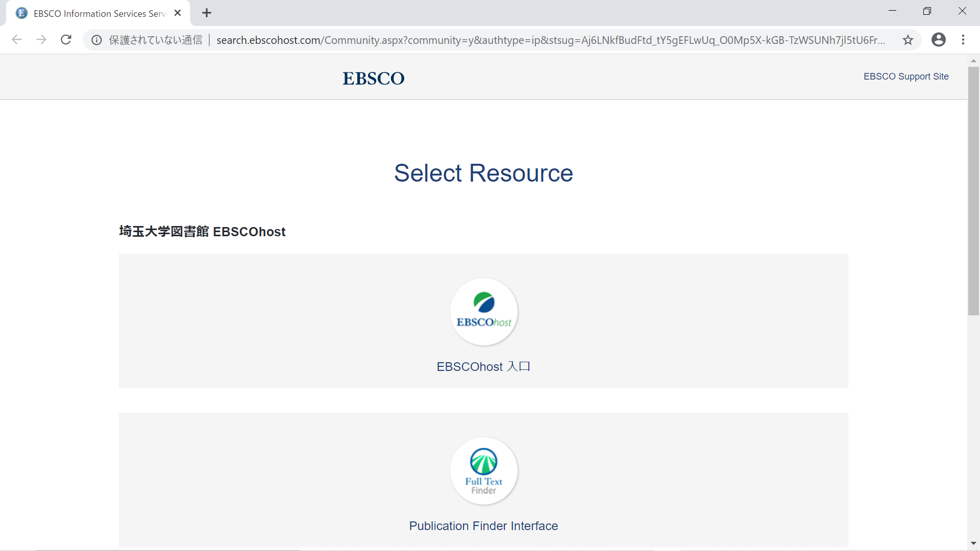Minimize the Chrome window
This screenshot has width=980, height=551.
point(892,11)
